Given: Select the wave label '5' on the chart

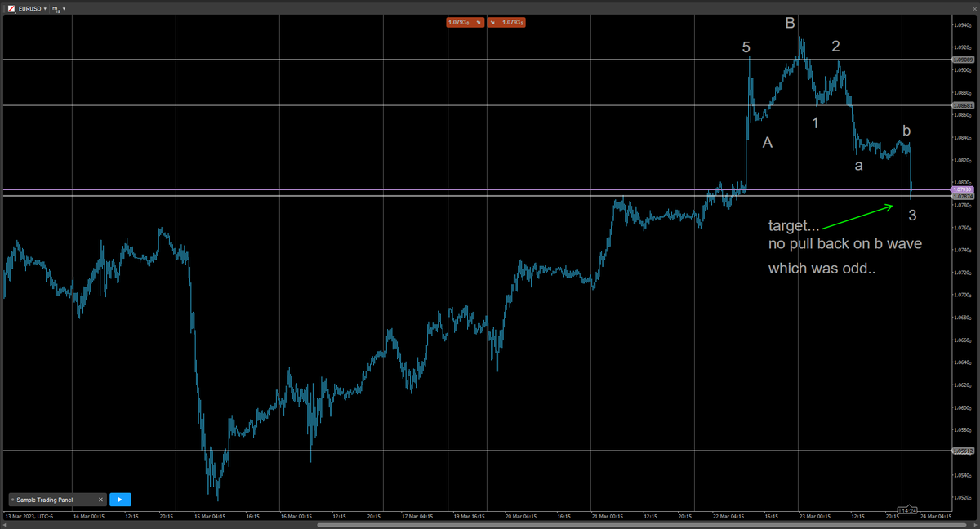Looking at the screenshot, I should 746,47.
